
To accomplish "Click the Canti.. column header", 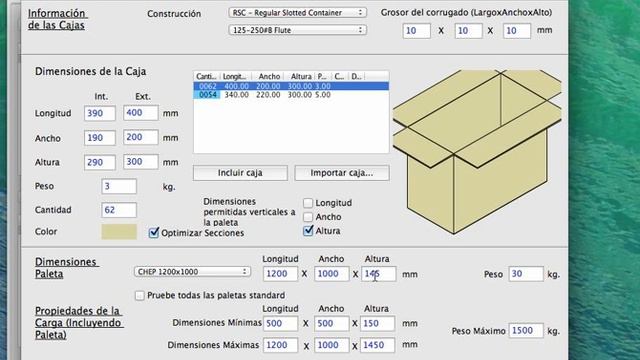I will coord(207,76).
